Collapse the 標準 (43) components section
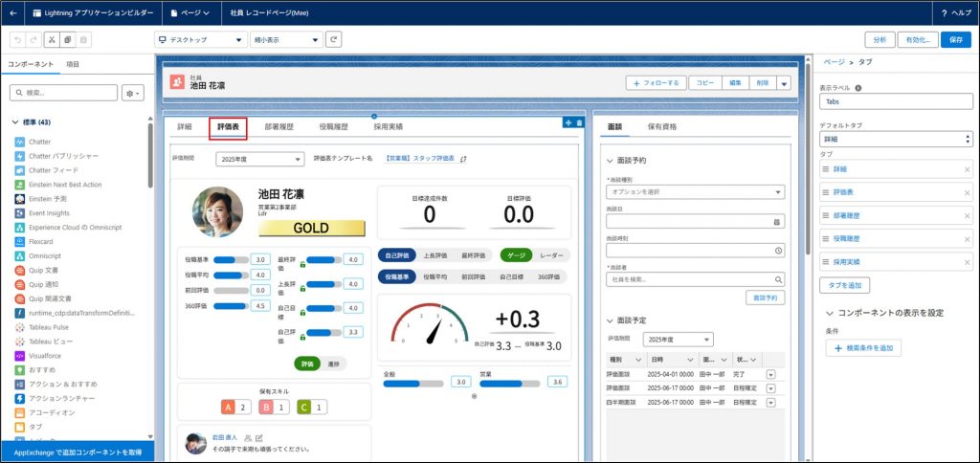Screen dimensions: 980x463 point(16,121)
